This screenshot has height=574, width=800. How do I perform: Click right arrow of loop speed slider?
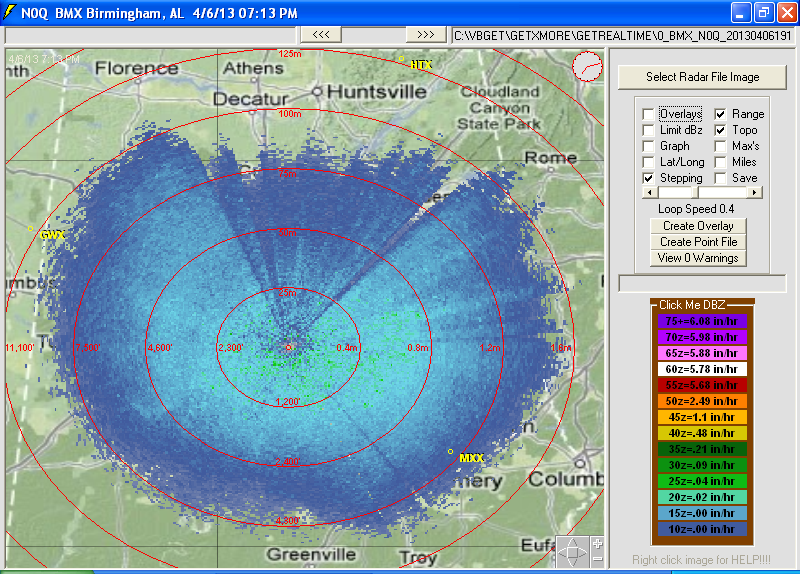point(754,192)
